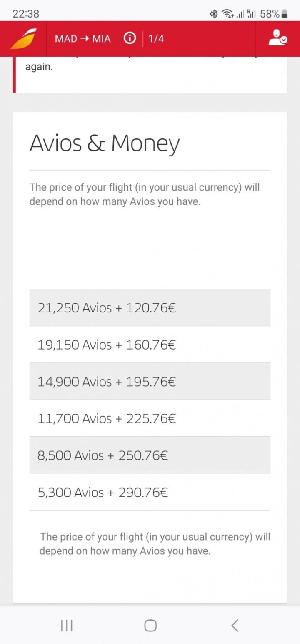This screenshot has height=644, width=300.
Task: Tap Android back navigation arrow
Action: (x=235, y=625)
